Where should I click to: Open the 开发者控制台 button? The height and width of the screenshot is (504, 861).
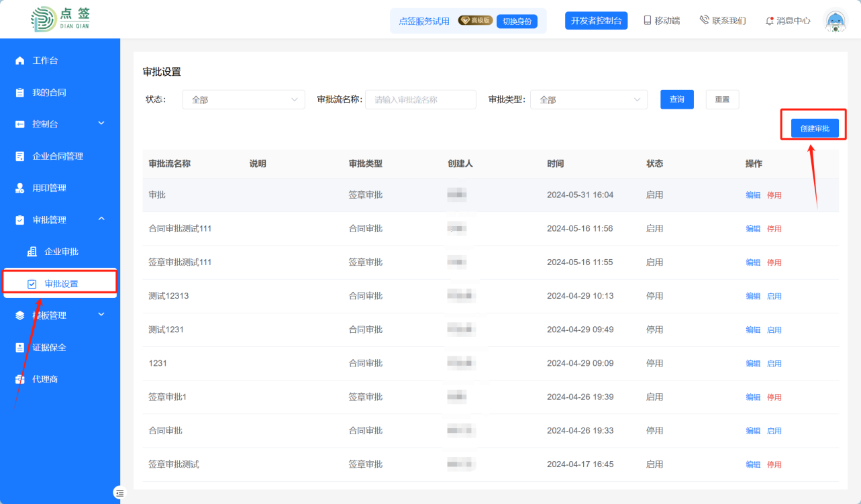(x=596, y=21)
